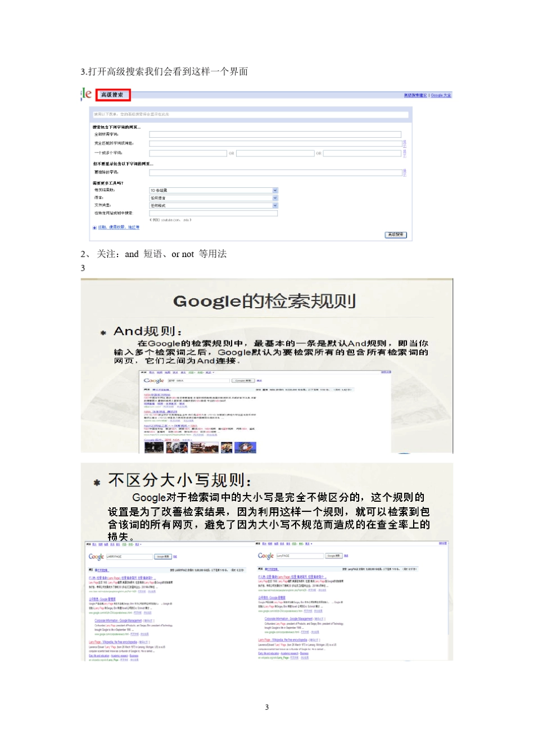This screenshot has height=756, width=534.
Task: Click the 要排除的字词 input field
Action: click(275, 172)
